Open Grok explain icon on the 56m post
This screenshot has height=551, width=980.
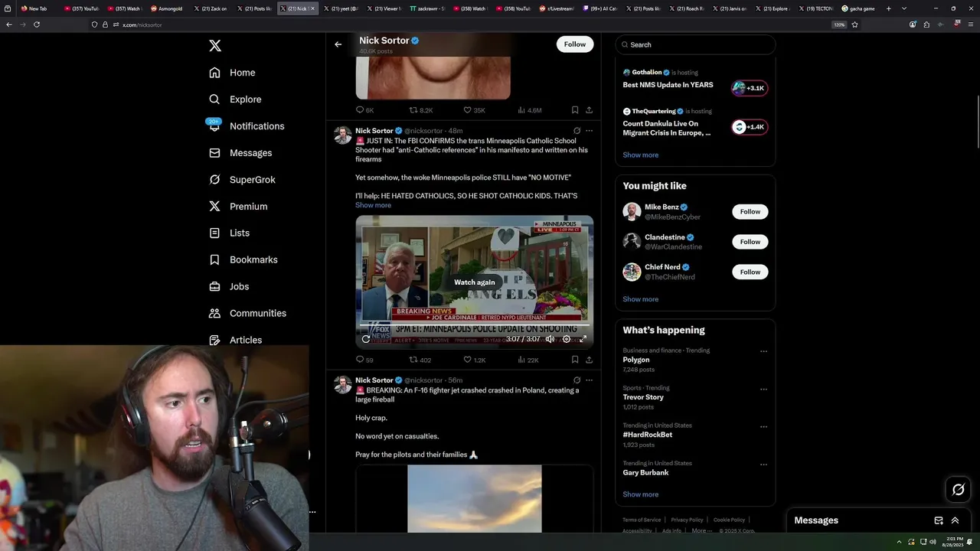pyautogui.click(x=577, y=380)
